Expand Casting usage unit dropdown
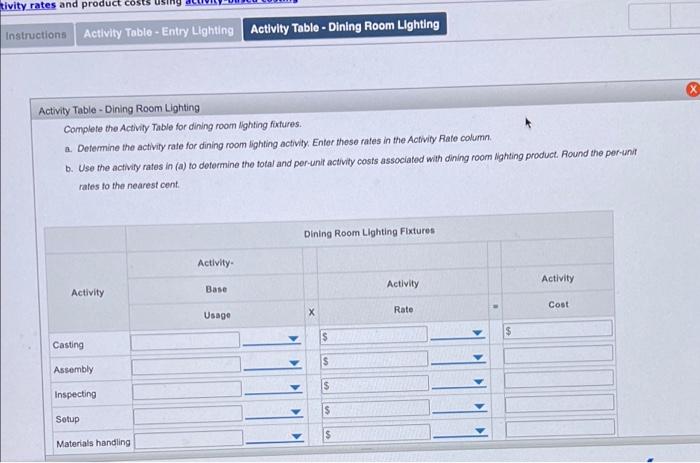Image resolution: width=700 pixels, height=463 pixels. pyautogui.click(x=272, y=339)
